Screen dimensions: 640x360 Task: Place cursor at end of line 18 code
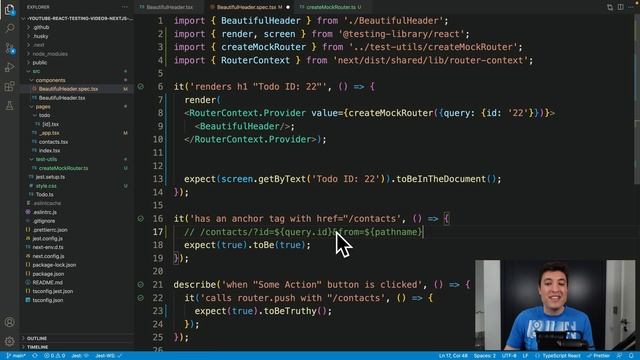click(311, 245)
